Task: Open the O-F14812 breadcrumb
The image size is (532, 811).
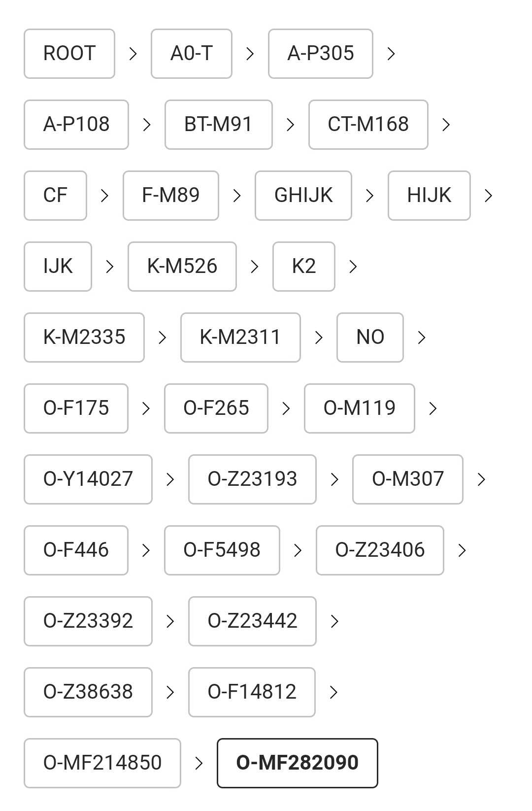Action: pos(252,692)
